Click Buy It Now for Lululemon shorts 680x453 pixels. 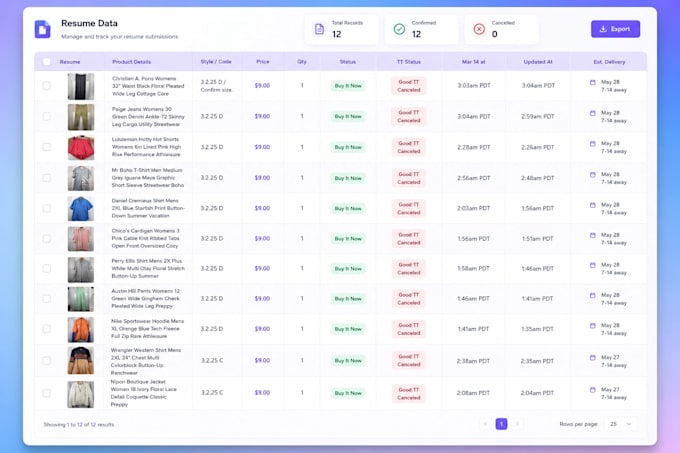pos(348,147)
